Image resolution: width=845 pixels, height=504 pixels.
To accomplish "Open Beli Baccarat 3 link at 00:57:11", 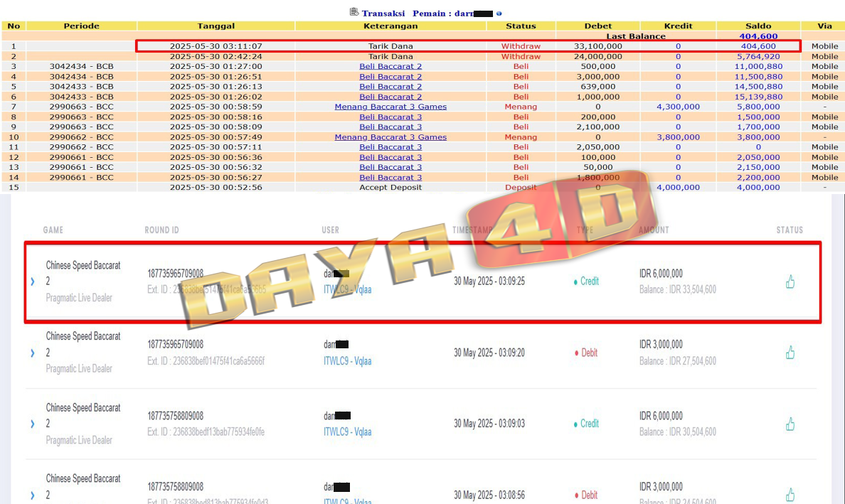I will pos(390,147).
